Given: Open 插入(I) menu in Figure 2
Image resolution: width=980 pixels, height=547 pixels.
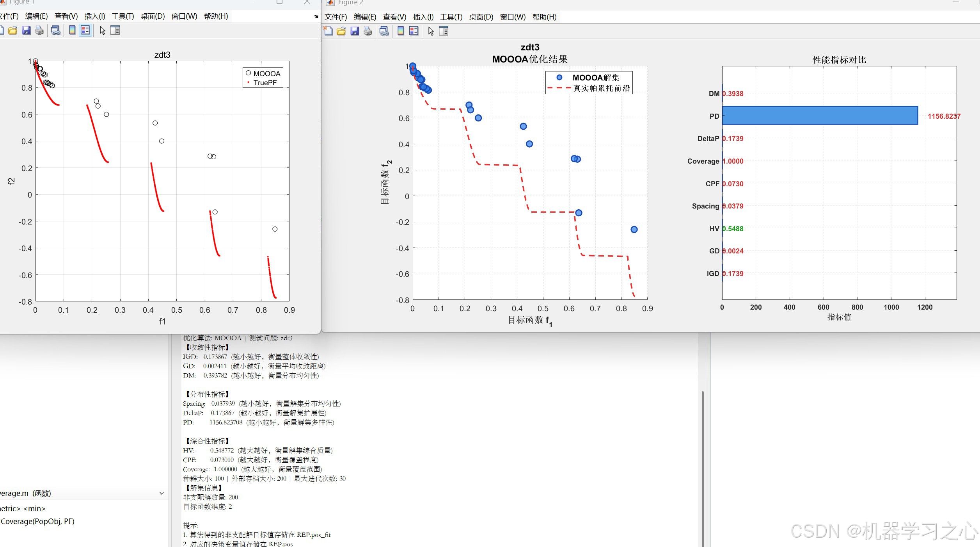Looking at the screenshot, I should pyautogui.click(x=423, y=17).
